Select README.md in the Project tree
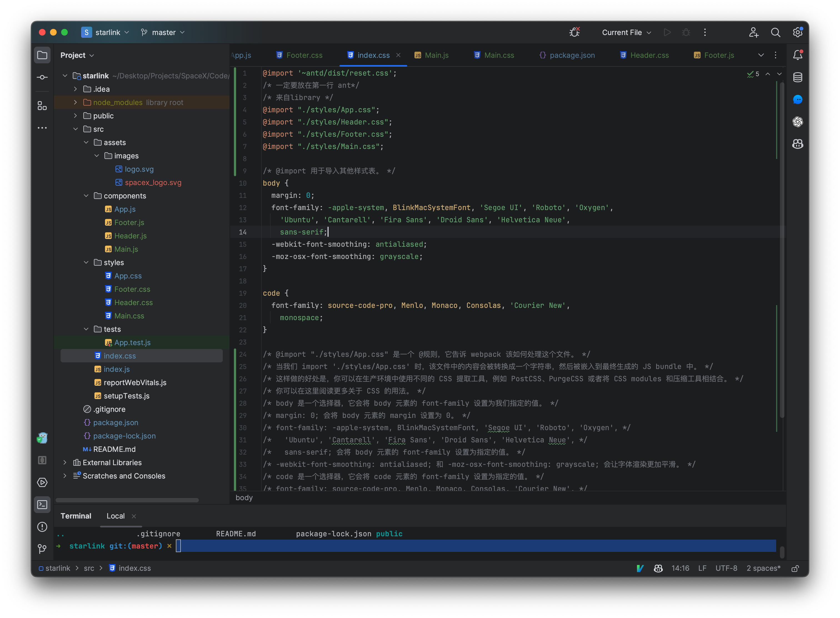This screenshot has height=618, width=840. tap(114, 449)
